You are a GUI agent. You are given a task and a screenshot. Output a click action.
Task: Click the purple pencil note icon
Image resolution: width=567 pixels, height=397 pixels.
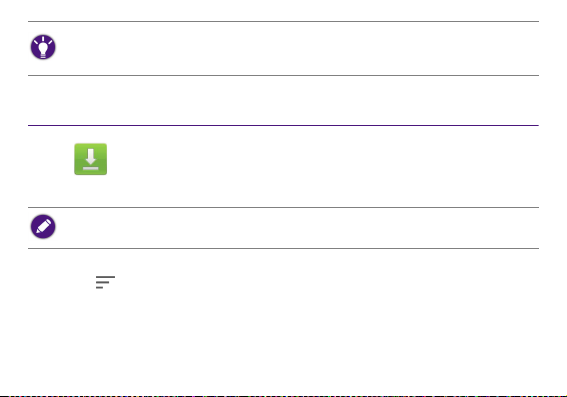[x=43, y=227]
